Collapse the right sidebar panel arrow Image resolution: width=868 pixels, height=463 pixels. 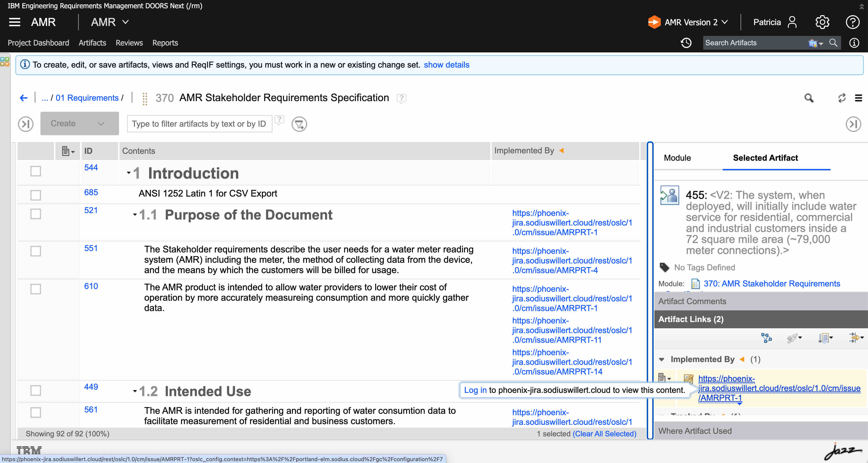[853, 124]
